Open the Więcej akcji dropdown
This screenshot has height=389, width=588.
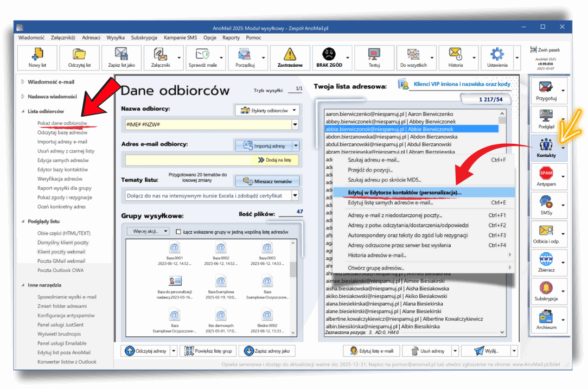148,231
